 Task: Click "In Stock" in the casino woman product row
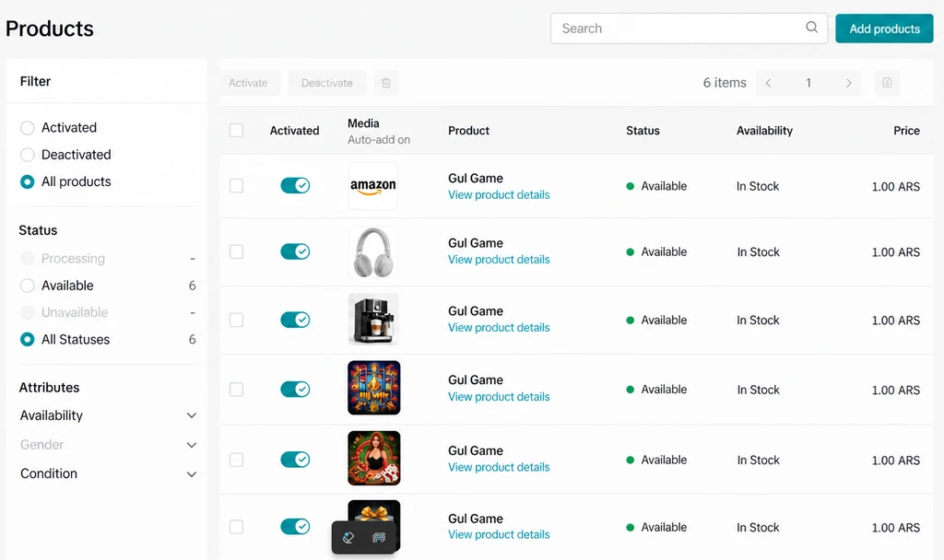tap(758, 461)
